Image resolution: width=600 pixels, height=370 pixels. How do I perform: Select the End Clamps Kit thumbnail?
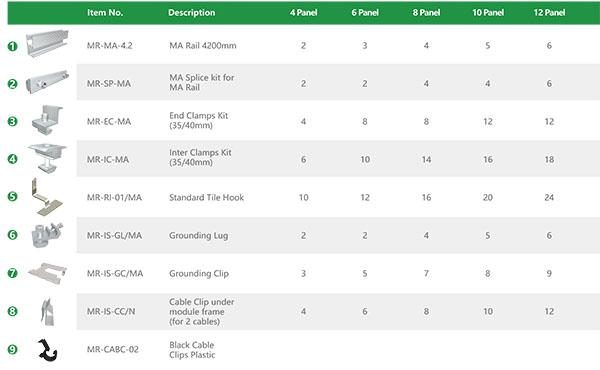pyautogui.click(x=47, y=120)
